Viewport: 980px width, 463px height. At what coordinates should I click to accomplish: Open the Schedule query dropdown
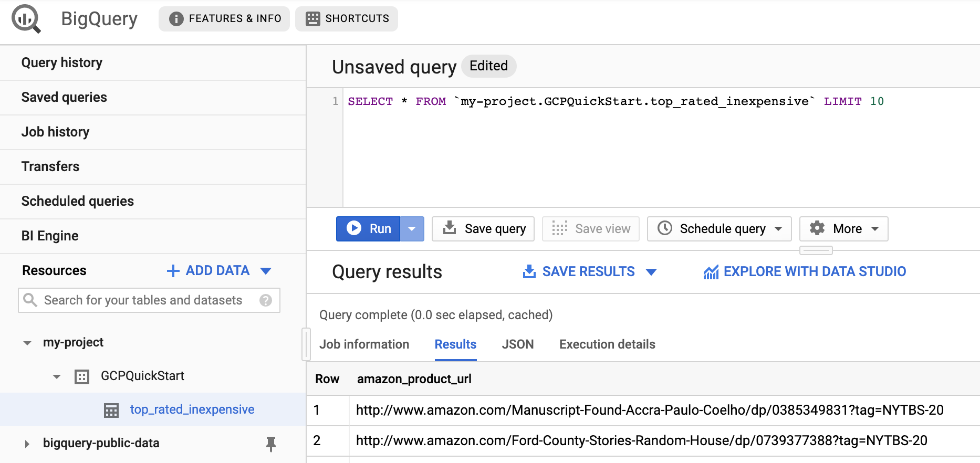tap(719, 229)
